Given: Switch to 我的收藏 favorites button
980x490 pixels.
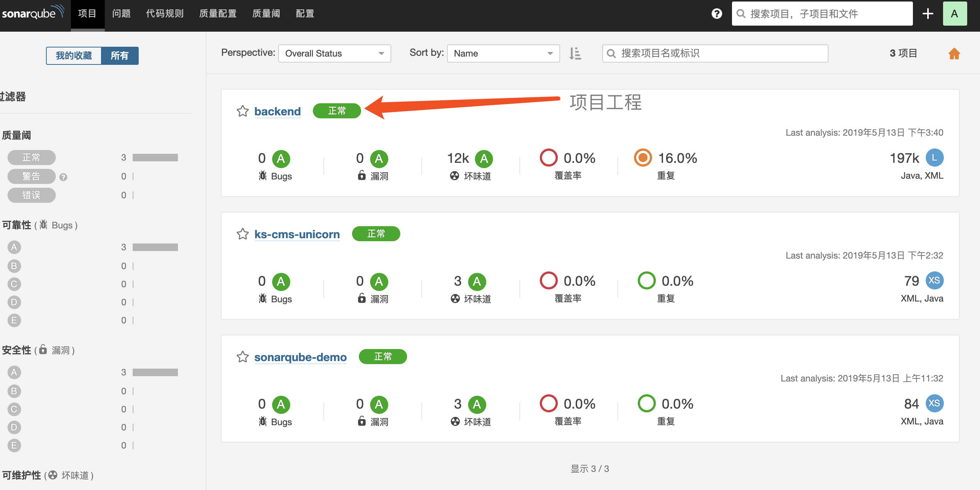Looking at the screenshot, I should coord(74,56).
